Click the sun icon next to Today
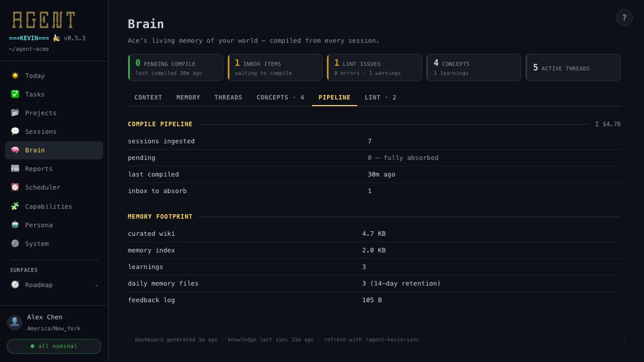The width and height of the screenshot is (644, 362). point(15,75)
